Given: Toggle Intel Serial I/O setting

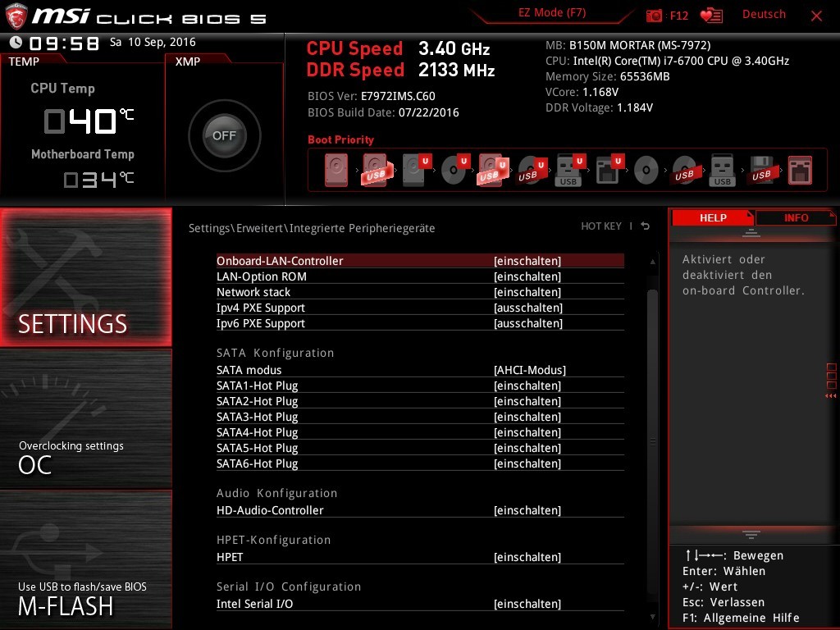Looking at the screenshot, I should point(420,604).
